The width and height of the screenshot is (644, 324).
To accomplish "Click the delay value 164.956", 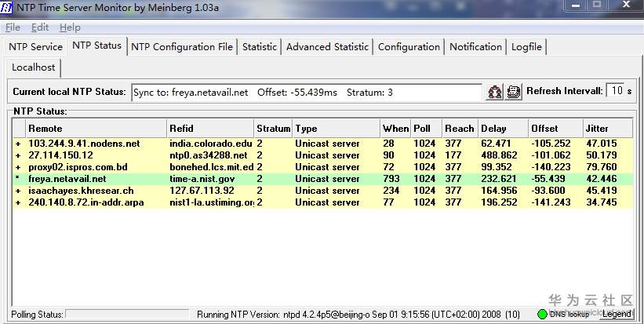I will tap(499, 191).
